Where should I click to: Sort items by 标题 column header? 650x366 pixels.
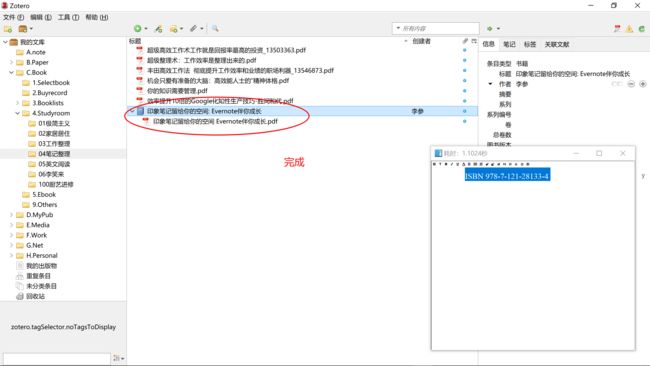click(x=135, y=41)
